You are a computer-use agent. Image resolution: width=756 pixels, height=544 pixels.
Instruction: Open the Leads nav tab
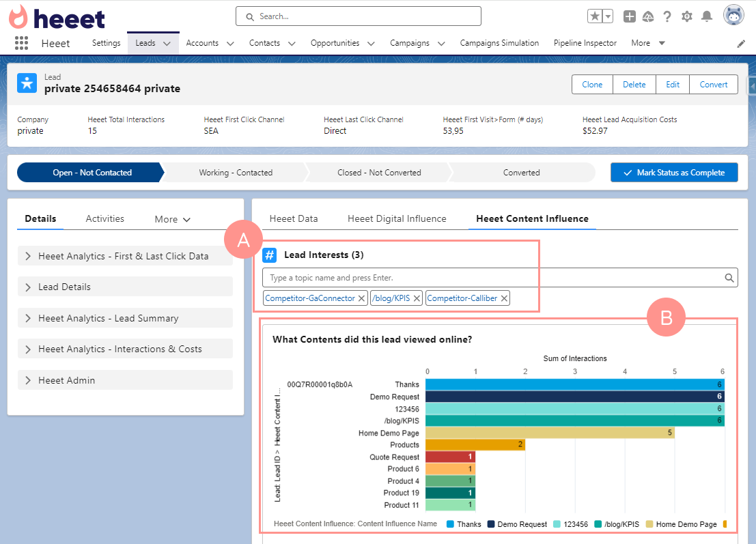[x=145, y=43]
